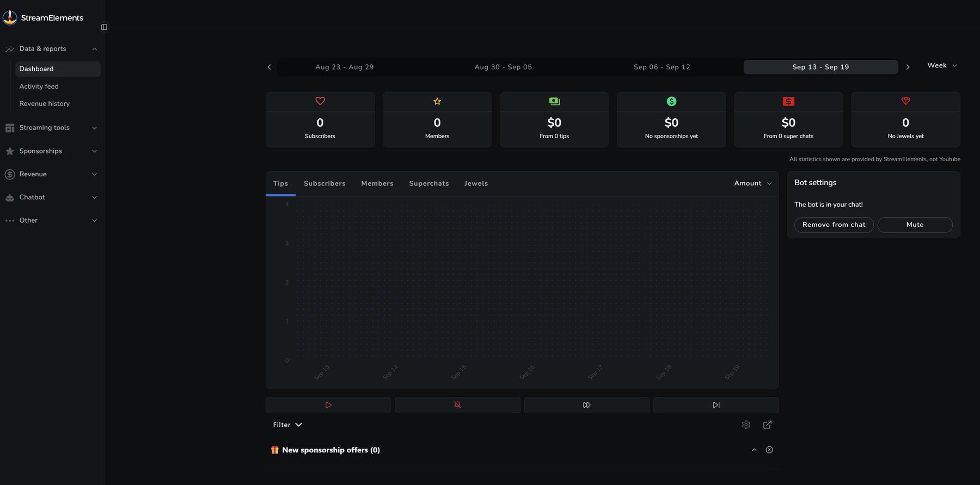Click the Sponsorships star icon in sidebar
980x485 pixels.
(10, 151)
